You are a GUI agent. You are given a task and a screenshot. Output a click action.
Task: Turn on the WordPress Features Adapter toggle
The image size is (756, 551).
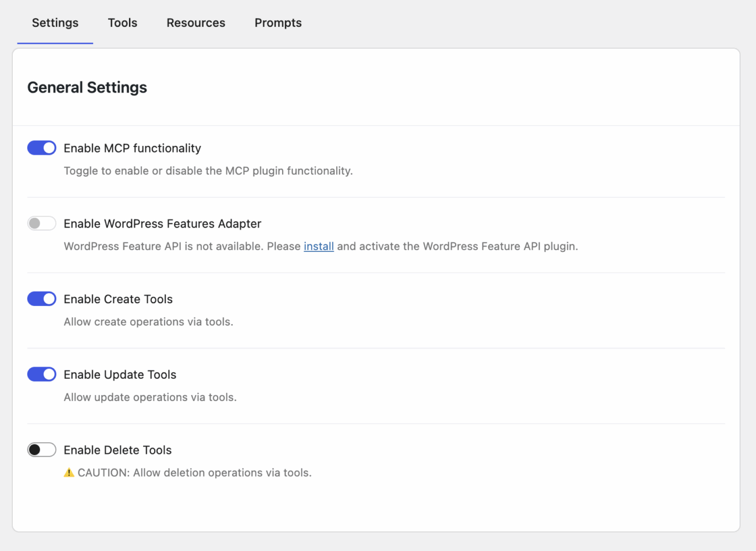[41, 223]
